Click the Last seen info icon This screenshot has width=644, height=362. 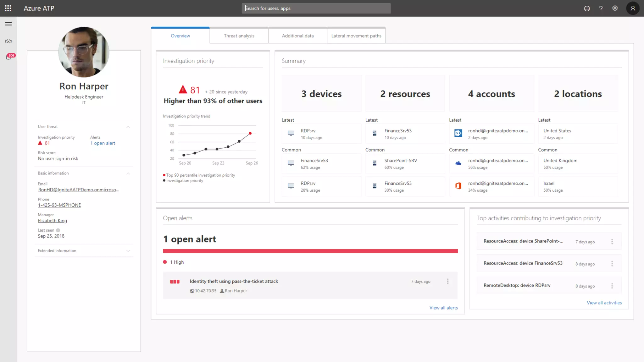[58, 230]
